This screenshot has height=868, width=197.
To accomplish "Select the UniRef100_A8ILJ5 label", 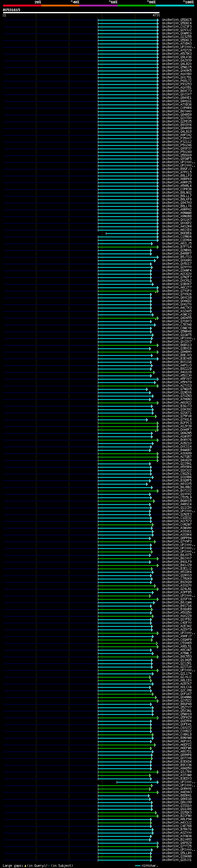I will click(177, 243).
